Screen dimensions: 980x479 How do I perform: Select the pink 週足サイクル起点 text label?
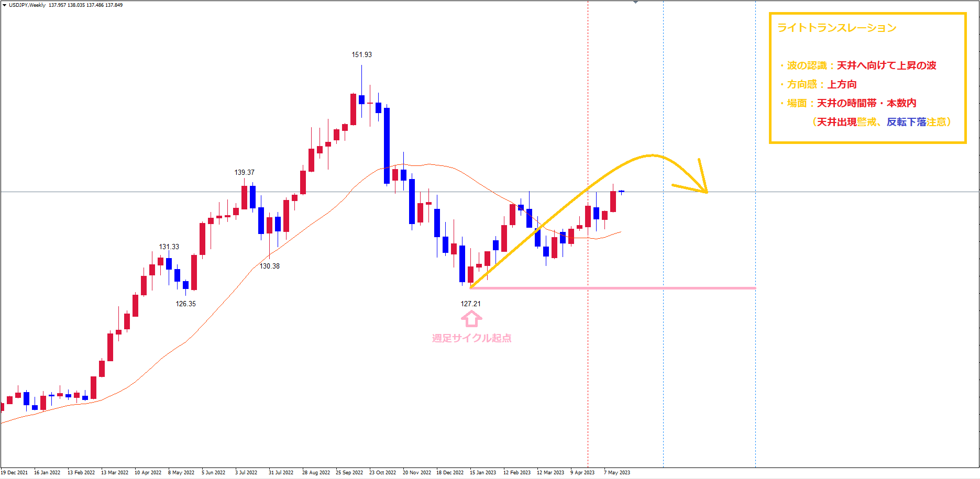click(471, 338)
